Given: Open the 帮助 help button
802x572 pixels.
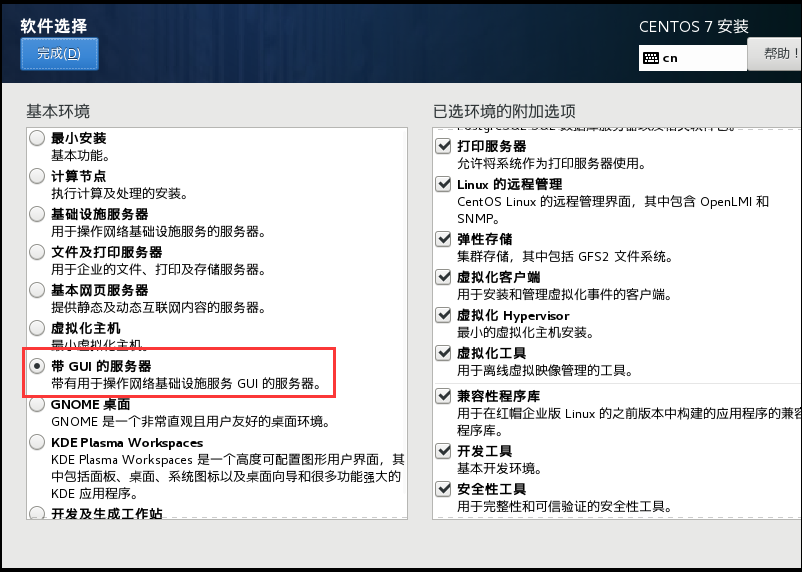Looking at the screenshot, I should pos(774,54).
